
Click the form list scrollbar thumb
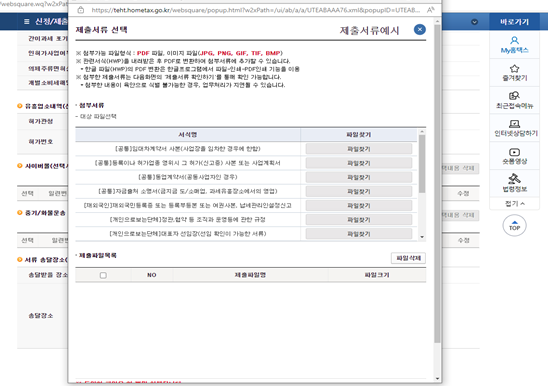pos(422,164)
